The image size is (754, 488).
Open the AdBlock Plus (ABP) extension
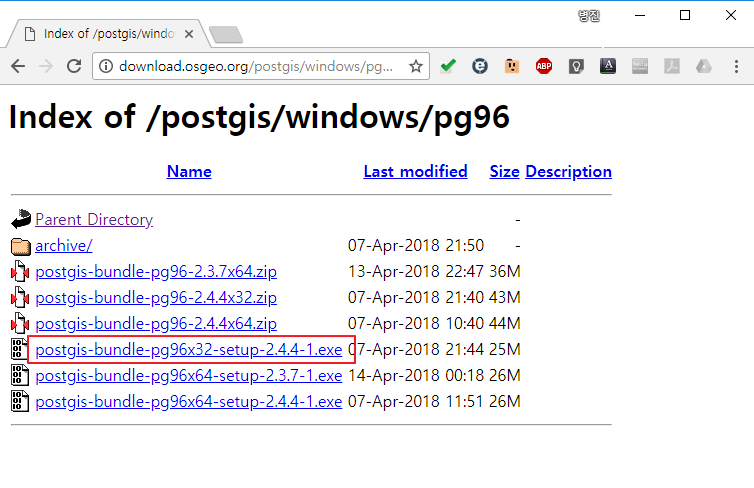544,67
